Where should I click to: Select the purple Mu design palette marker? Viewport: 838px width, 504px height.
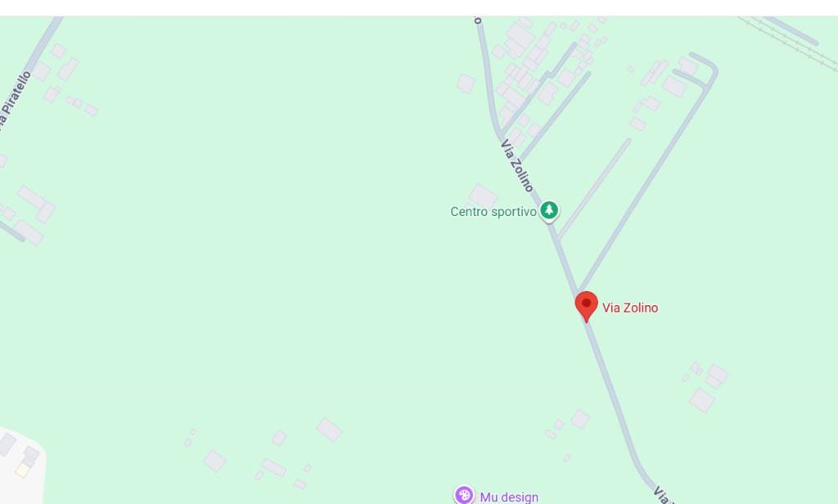coord(464,496)
